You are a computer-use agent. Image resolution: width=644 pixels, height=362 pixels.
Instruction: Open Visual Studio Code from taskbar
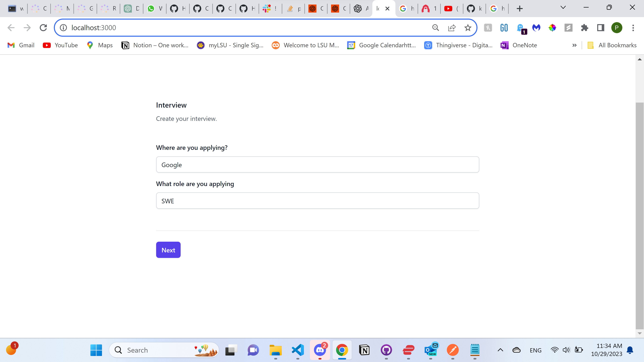[298, 350]
